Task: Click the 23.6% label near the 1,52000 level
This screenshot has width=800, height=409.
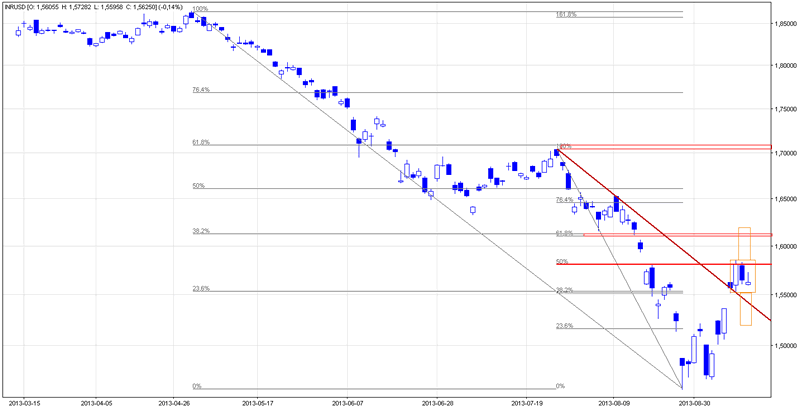Action: tap(564, 325)
